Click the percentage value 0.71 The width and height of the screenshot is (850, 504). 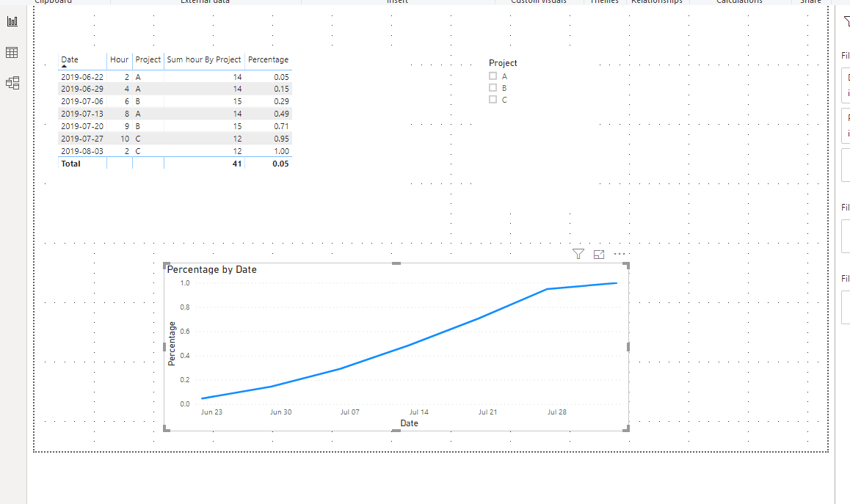point(281,126)
